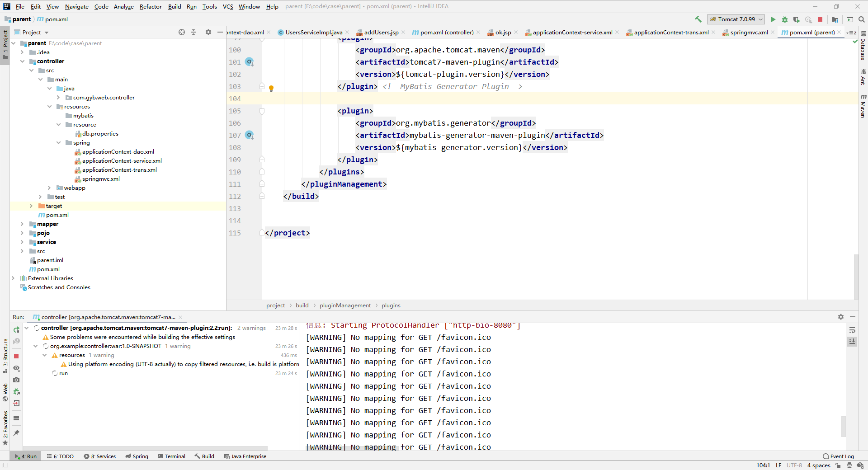Click gutter icon on line 107
The height and width of the screenshot is (470, 868).
click(250, 135)
